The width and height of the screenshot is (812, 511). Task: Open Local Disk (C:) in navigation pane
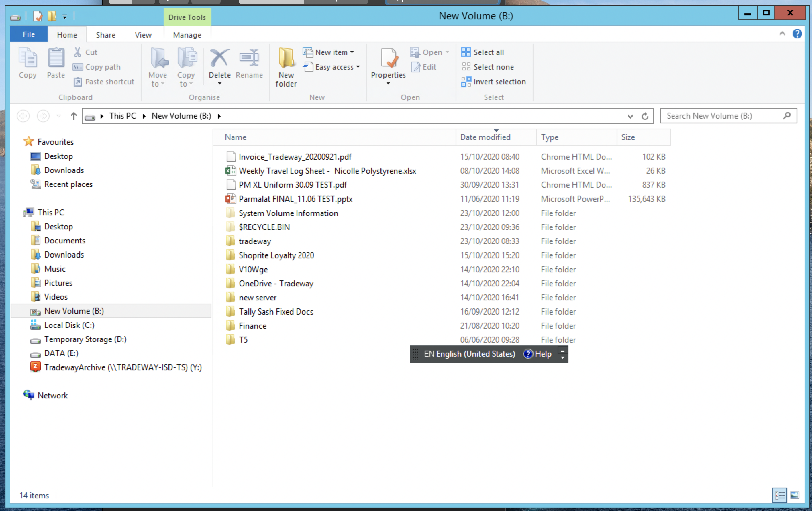tap(69, 325)
